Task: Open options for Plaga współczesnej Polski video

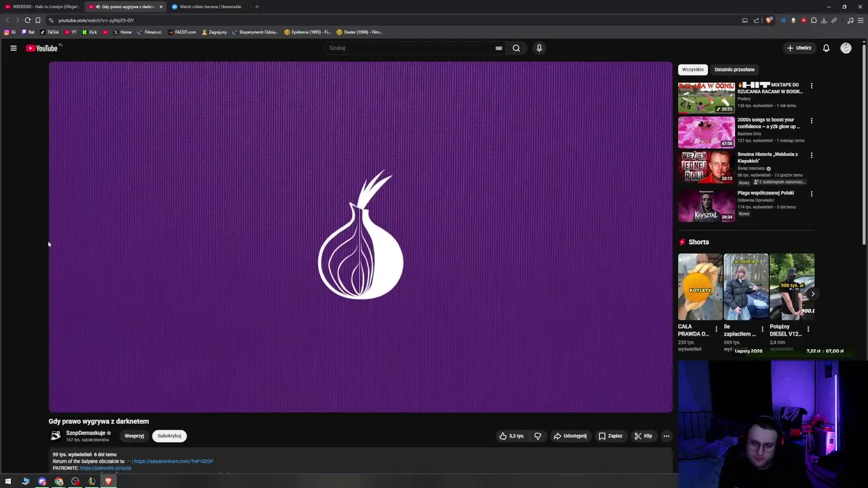Action: [x=811, y=194]
